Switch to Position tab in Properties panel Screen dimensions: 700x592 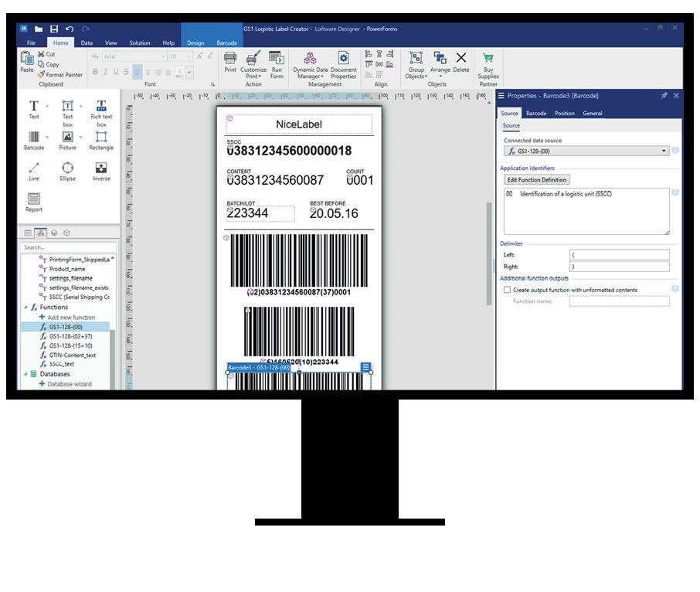(x=565, y=114)
